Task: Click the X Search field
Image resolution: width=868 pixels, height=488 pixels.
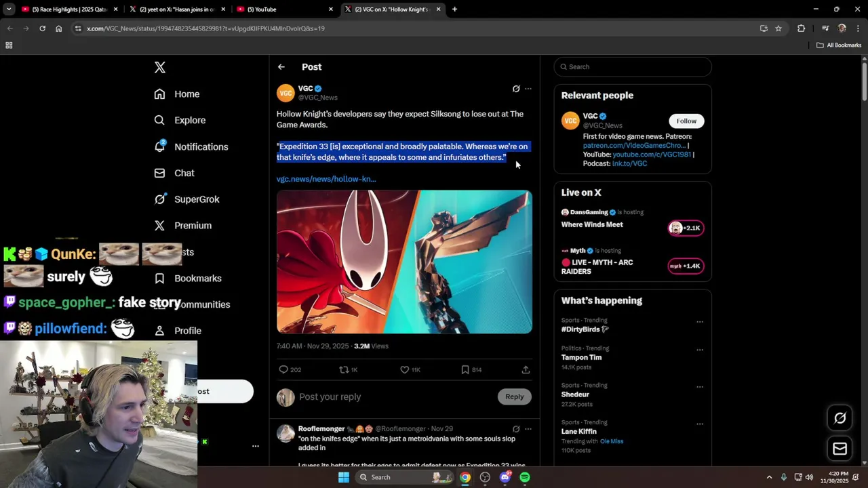Action: point(633,66)
